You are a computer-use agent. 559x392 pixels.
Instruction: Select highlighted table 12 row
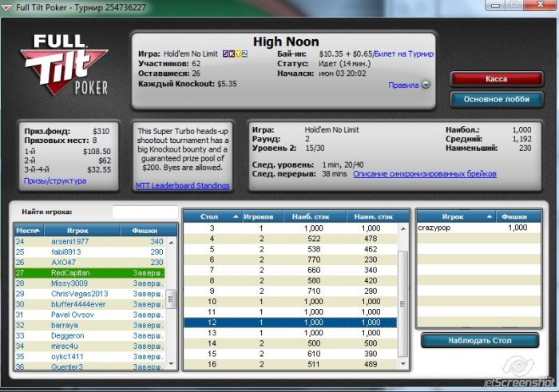[x=291, y=323]
